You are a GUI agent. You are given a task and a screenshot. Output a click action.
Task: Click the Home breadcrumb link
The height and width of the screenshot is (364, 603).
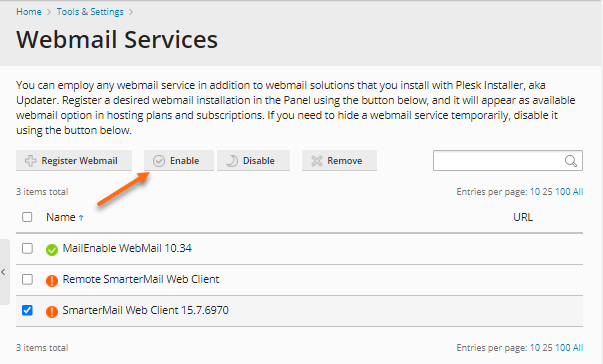(x=28, y=12)
